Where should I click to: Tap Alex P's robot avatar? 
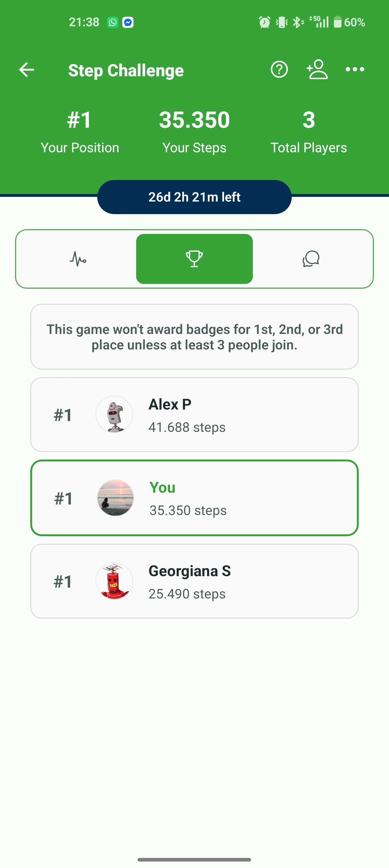coord(115,415)
